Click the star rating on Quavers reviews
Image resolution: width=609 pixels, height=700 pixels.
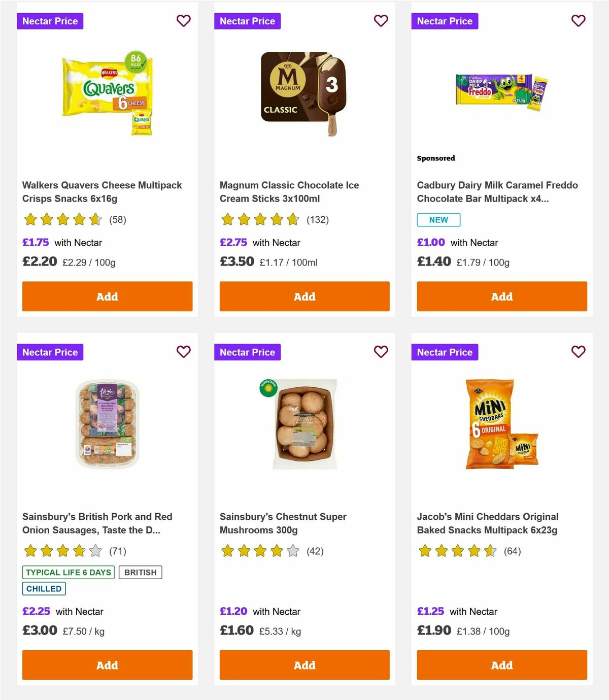coord(62,220)
